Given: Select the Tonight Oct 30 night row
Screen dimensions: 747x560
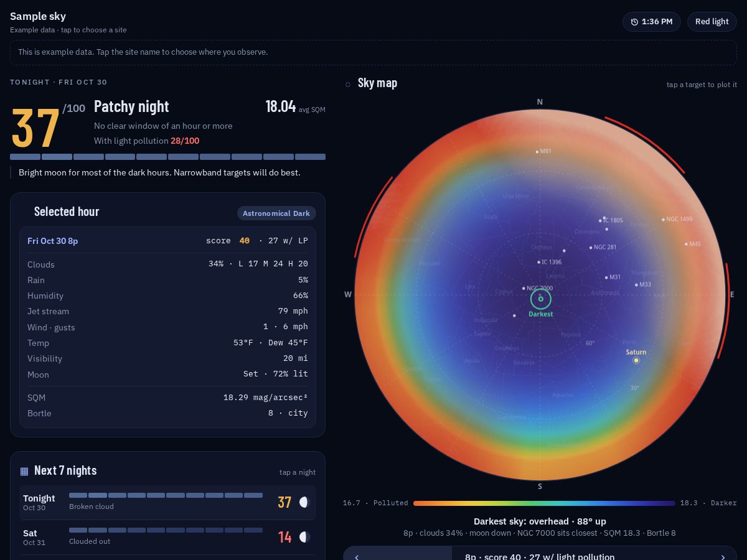Looking at the screenshot, I should point(167,503).
